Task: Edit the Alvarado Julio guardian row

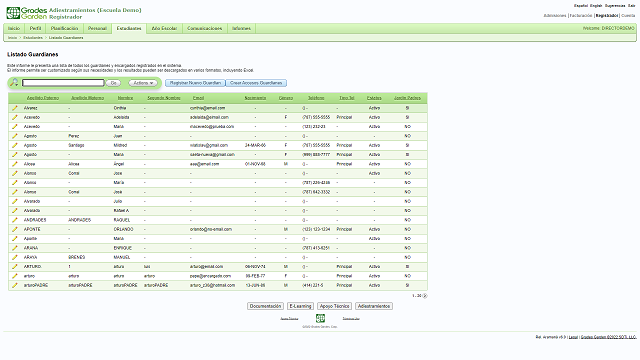Action: tap(15, 201)
